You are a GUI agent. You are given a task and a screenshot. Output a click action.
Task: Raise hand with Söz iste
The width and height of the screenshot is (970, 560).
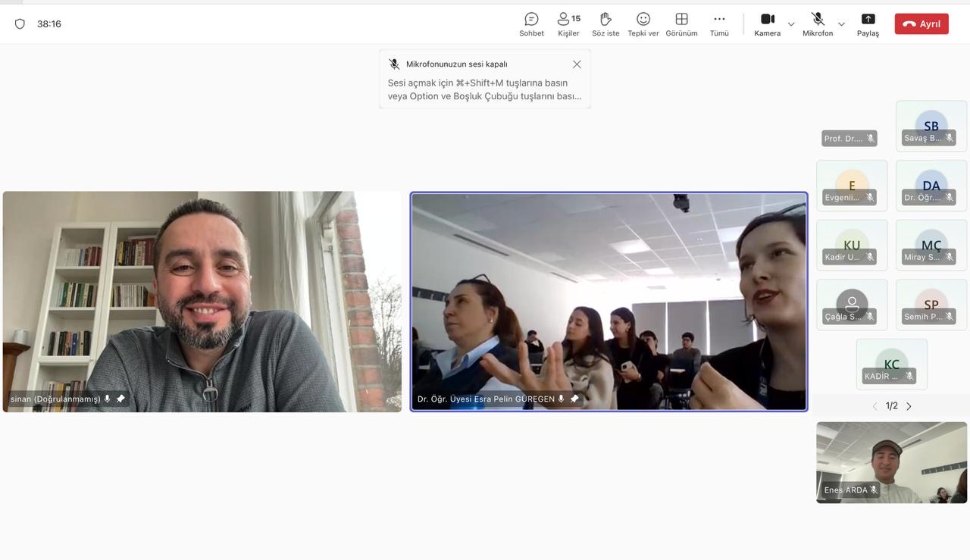pos(605,24)
